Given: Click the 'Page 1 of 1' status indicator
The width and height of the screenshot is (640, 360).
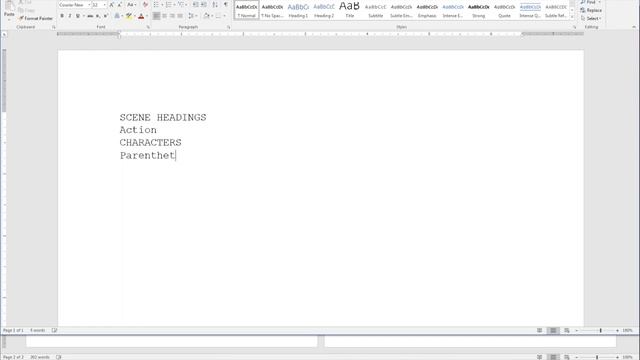Looking at the screenshot, I should [13, 330].
